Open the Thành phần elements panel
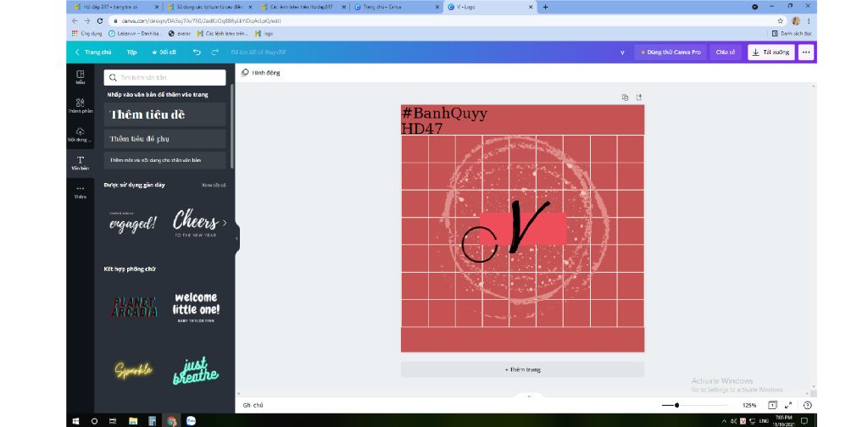The height and width of the screenshot is (427, 868). pos(81,106)
